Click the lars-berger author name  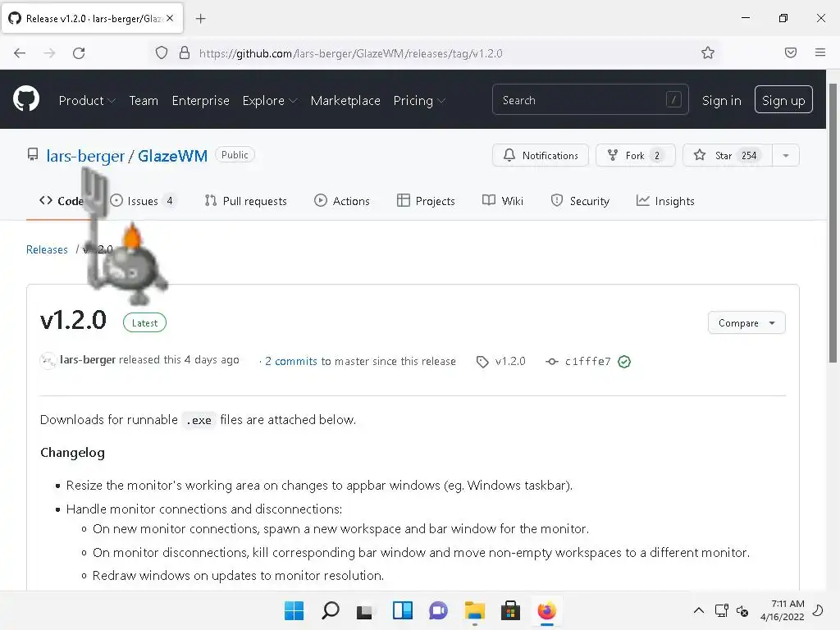[x=88, y=359]
